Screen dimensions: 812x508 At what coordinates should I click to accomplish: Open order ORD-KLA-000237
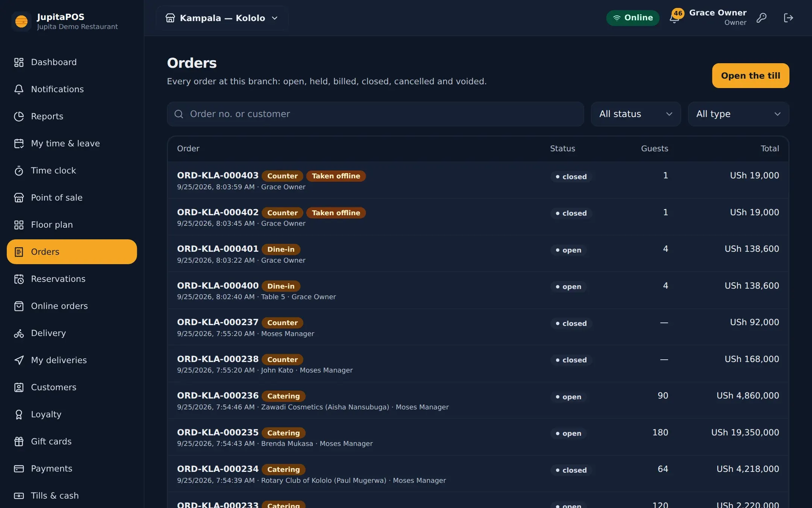pos(478,327)
